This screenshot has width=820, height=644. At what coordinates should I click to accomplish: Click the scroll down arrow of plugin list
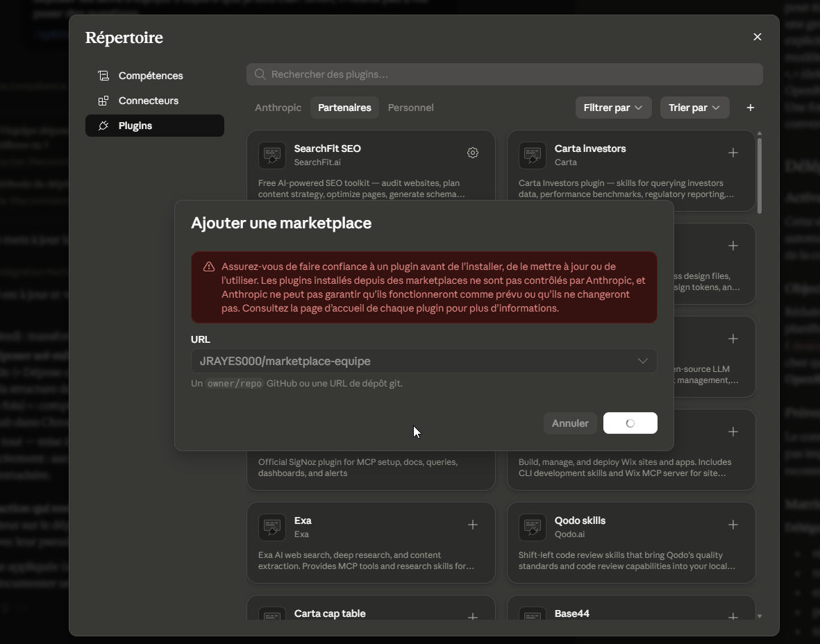pos(760,616)
